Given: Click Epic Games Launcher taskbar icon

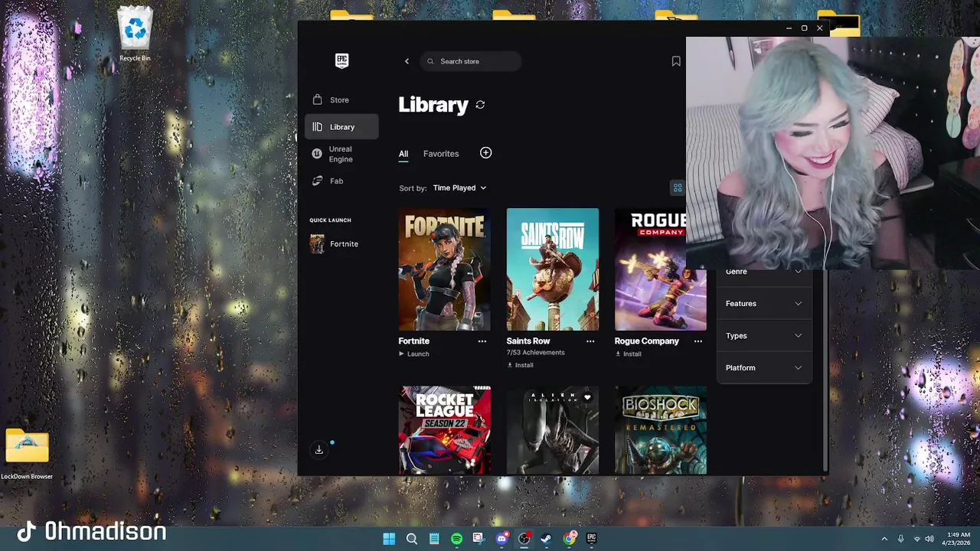Looking at the screenshot, I should click(x=591, y=539).
